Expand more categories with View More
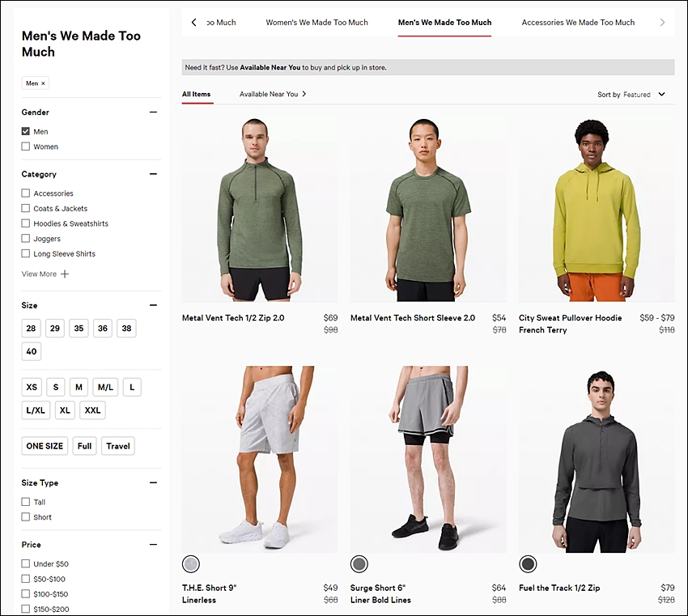 (x=45, y=274)
